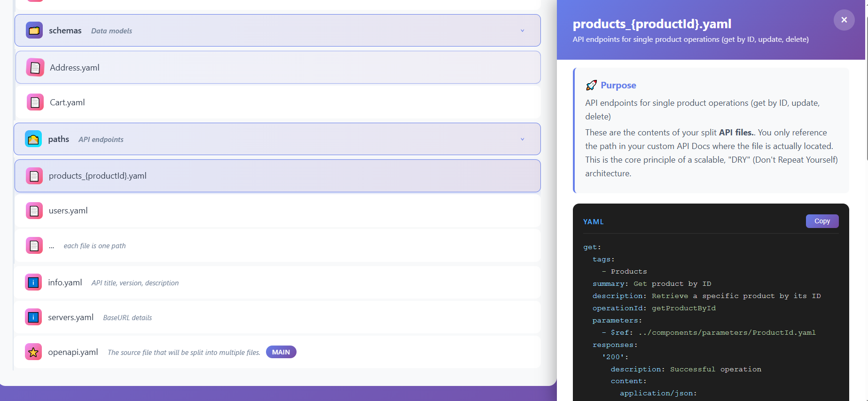Click the rocket icon beside Purpose
The height and width of the screenshot is (401, 868).
pos(591,85)
